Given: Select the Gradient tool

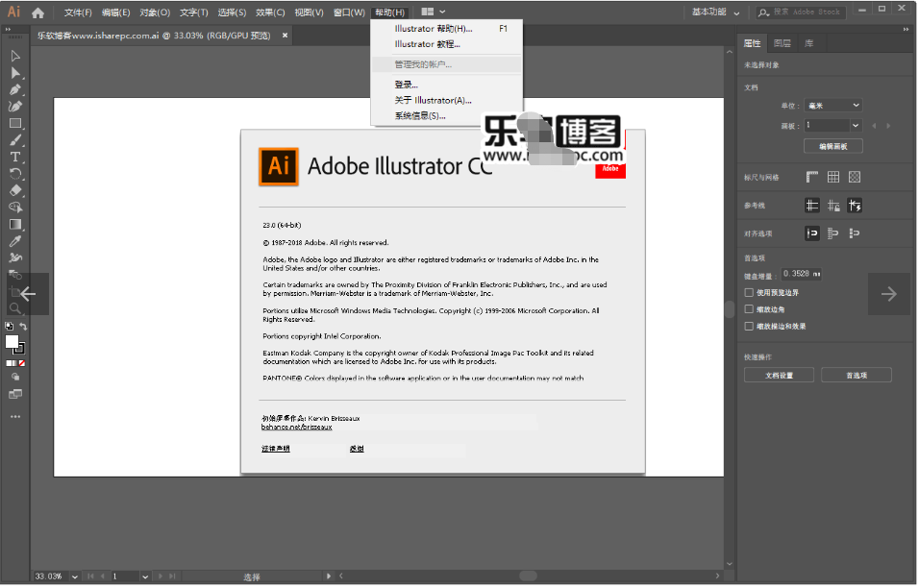Looking at the screenshot, I should point(15,224).
